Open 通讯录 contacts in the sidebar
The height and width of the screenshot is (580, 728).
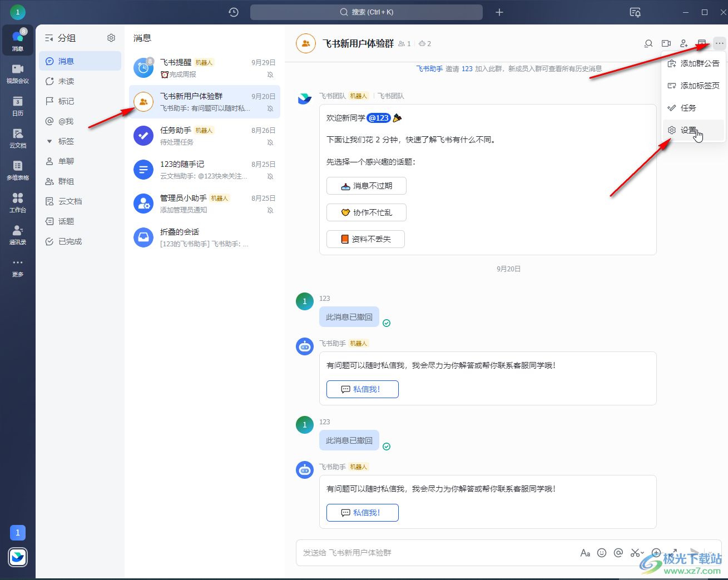coord(18,235)
